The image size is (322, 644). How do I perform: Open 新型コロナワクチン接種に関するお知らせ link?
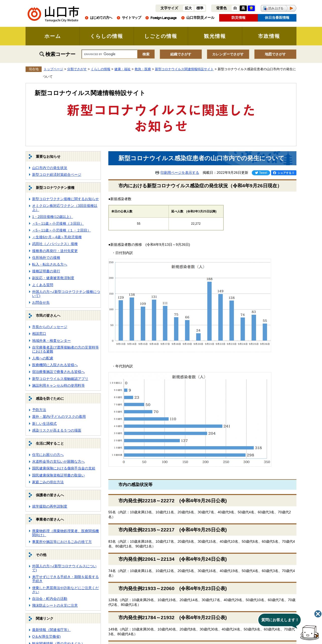click(65, 199)
